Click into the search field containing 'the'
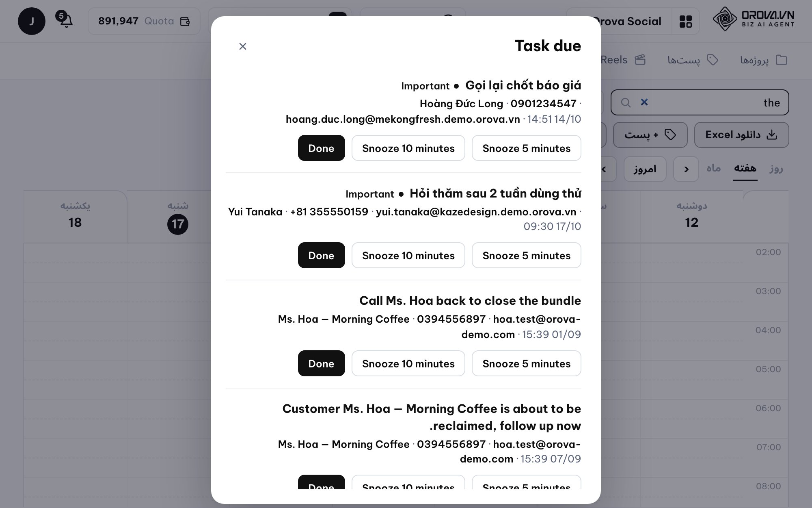 point(700,102)
